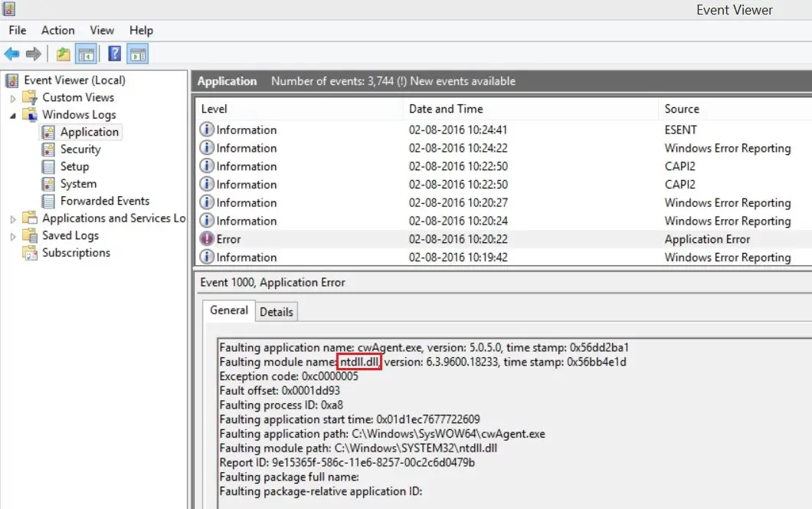The height and width of the screenshot is (509, 812).
Task: Expand the Saved Logs tree node
Action: pyautogui.click(x=13, y=236)
